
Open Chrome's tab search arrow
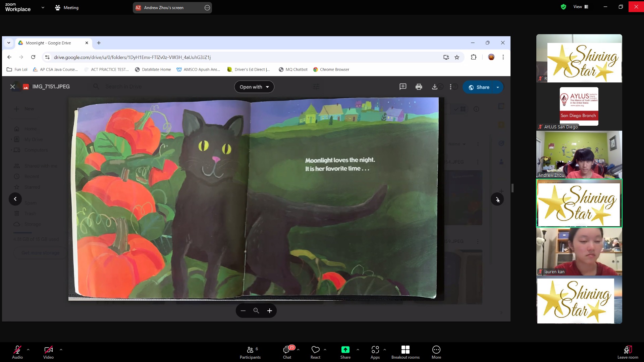pyautogui.click(x=9, y=43)
